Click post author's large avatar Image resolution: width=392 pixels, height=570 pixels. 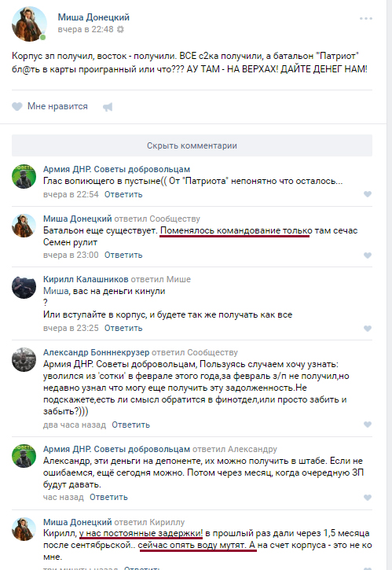click(x=29, y=24)
